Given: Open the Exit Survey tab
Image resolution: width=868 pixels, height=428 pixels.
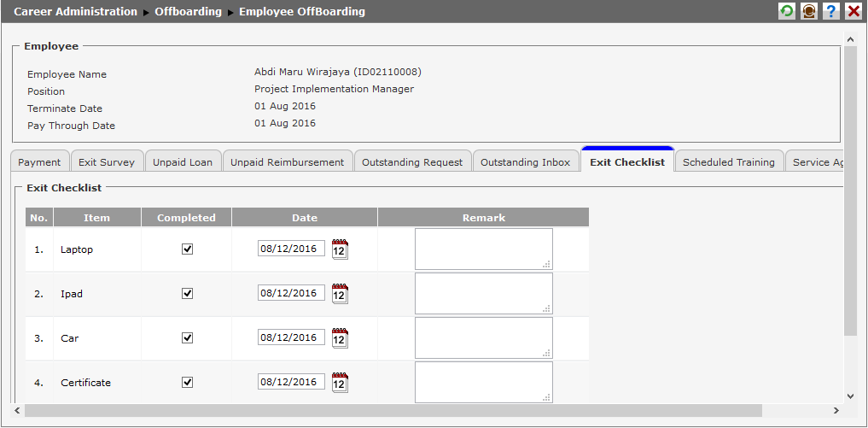Looking at the screenshot, I should click(x=107, y=161).
